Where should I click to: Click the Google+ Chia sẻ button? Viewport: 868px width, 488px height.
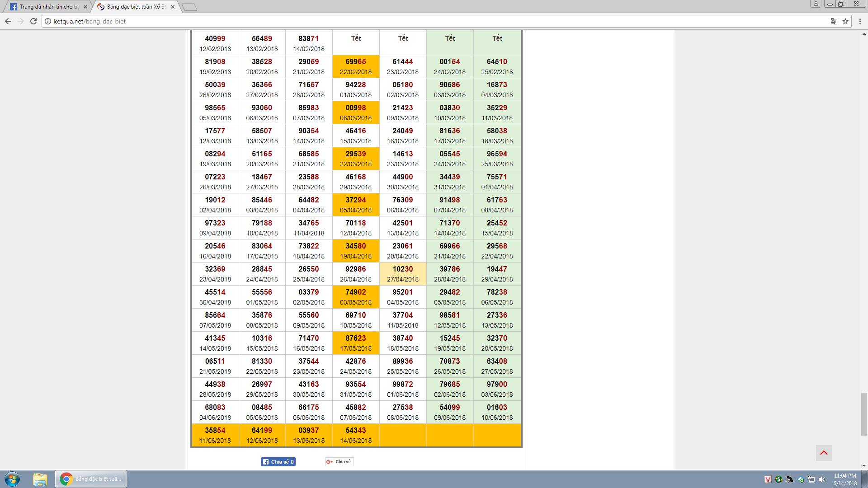tap(339, 462)
